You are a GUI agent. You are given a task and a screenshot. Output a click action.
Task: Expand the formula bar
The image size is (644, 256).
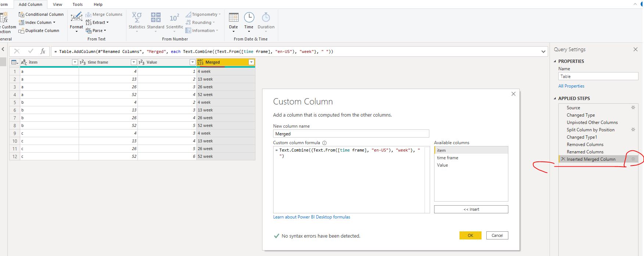tap(544, 51)
